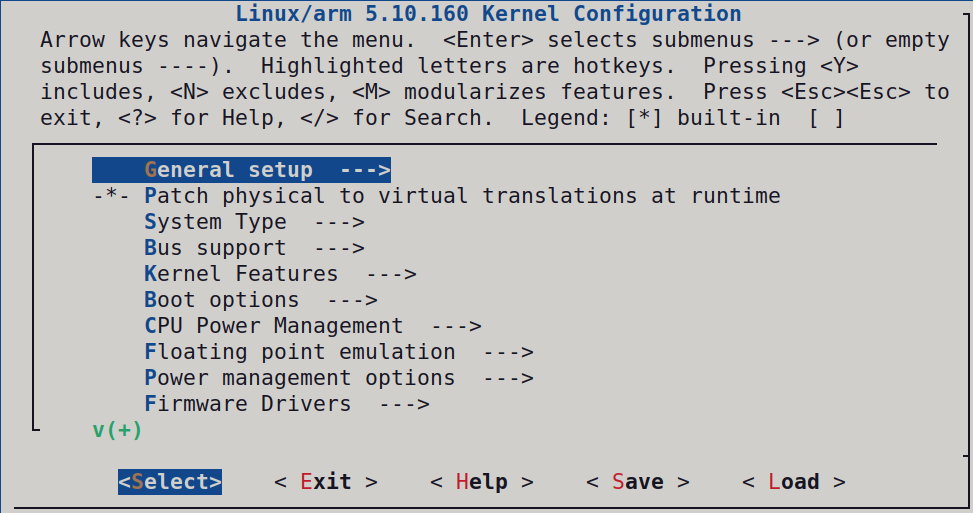This screenshot has height=513, width=973.
Task: Open Help from the bottom bar
Action: [x=482, y=482]
